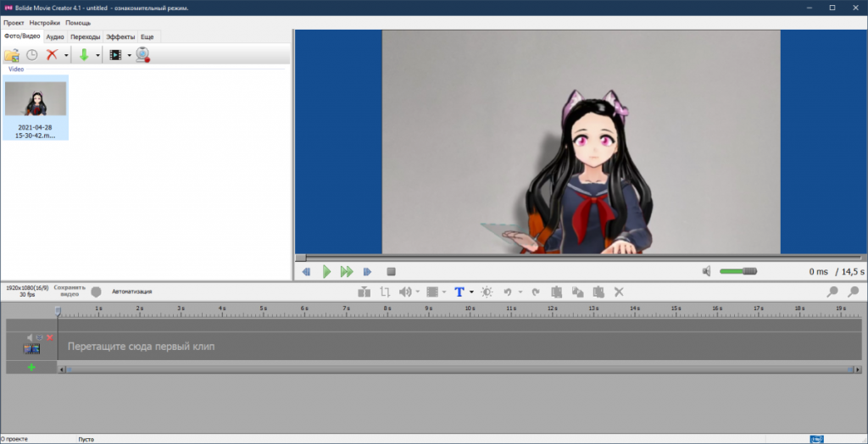Open the dropdown arrow next to the red X
Image resolution: width=868 pixels, height=444 pixels.
(66, 55)
